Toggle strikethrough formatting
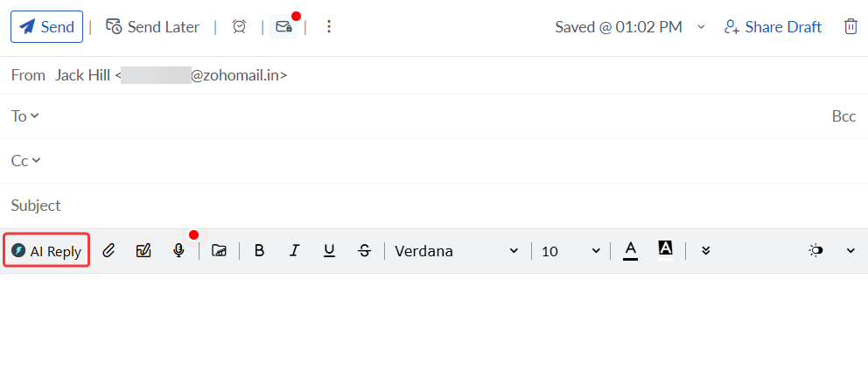 364,251
